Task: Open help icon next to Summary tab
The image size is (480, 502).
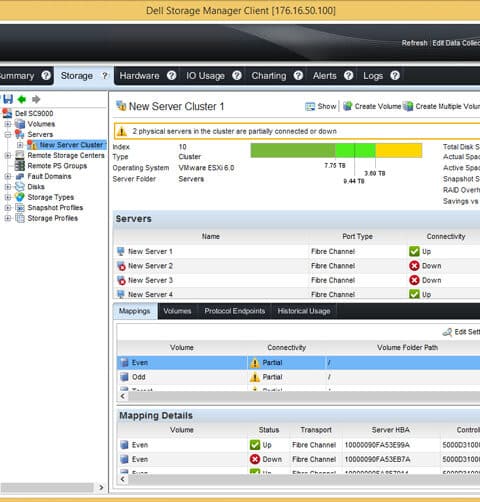Action: [46, 76]
